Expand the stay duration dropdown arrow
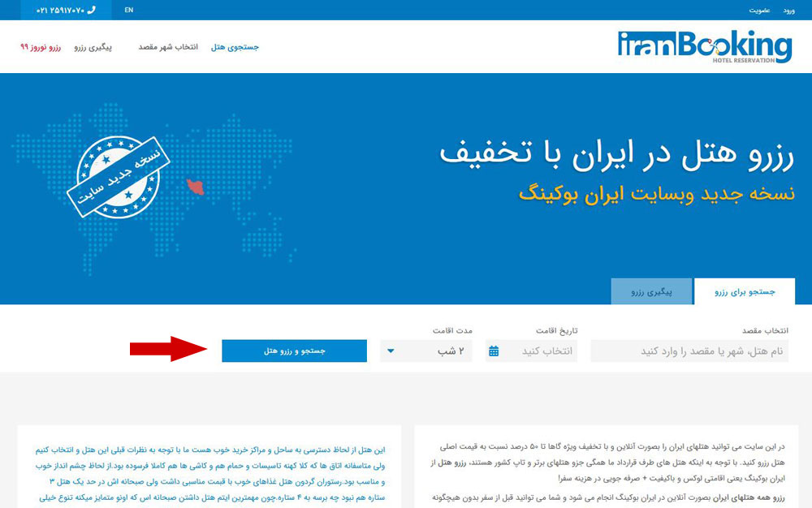The width and height of the screenshot is (812, 508). (391, 351)
